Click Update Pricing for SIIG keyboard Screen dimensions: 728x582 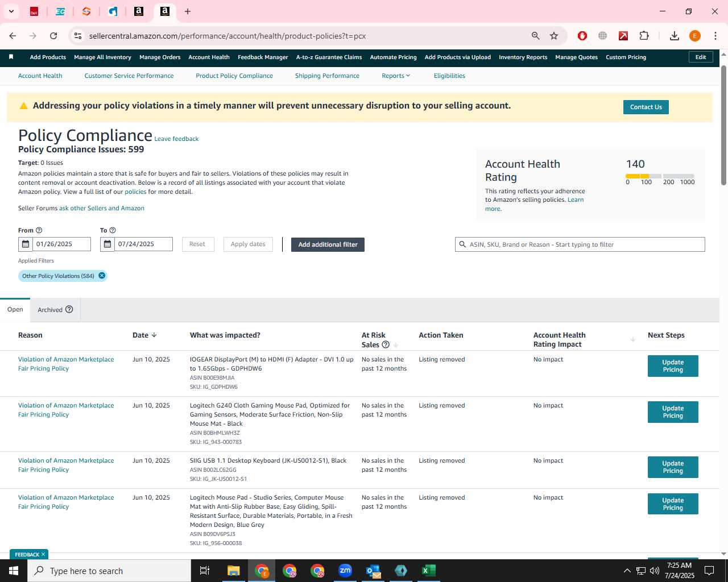[x=673, y=467]
